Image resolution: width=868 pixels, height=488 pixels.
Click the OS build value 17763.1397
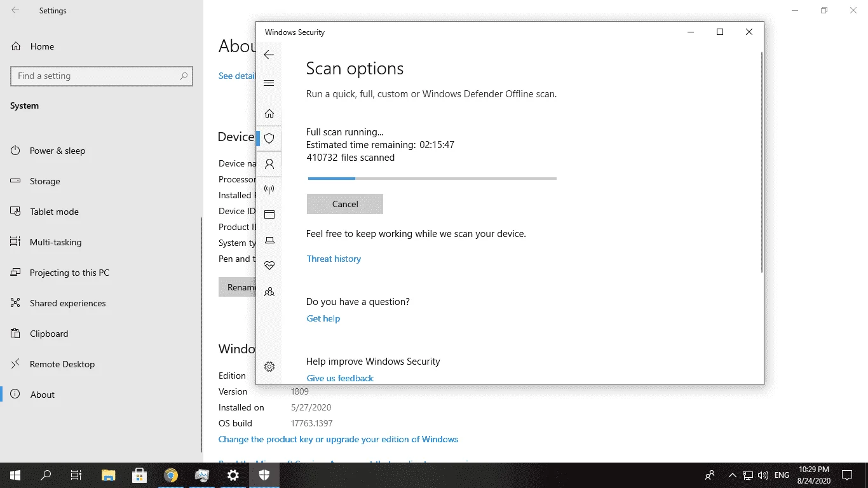tap(311, 423)
